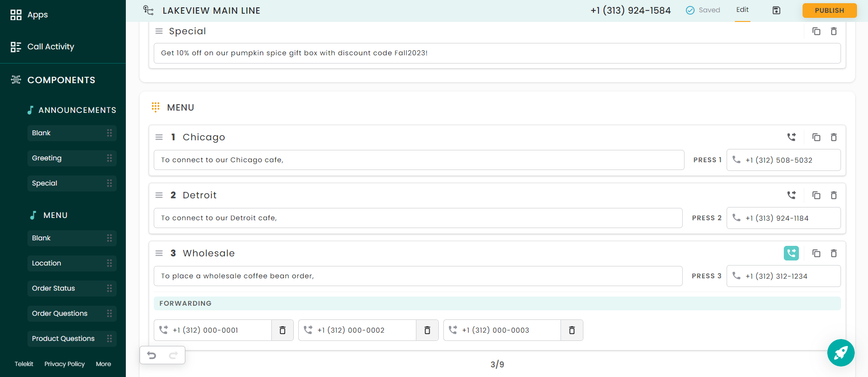This screenshot has width=868, height=377.
Task: Click the reorder handle for Detroit option
Action: (x=159, y=195)
